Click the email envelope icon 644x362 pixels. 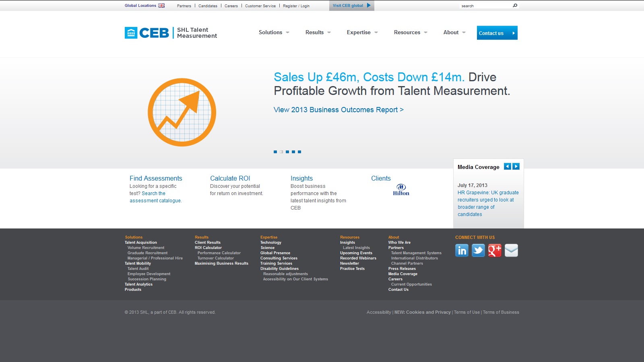(511, 250)
